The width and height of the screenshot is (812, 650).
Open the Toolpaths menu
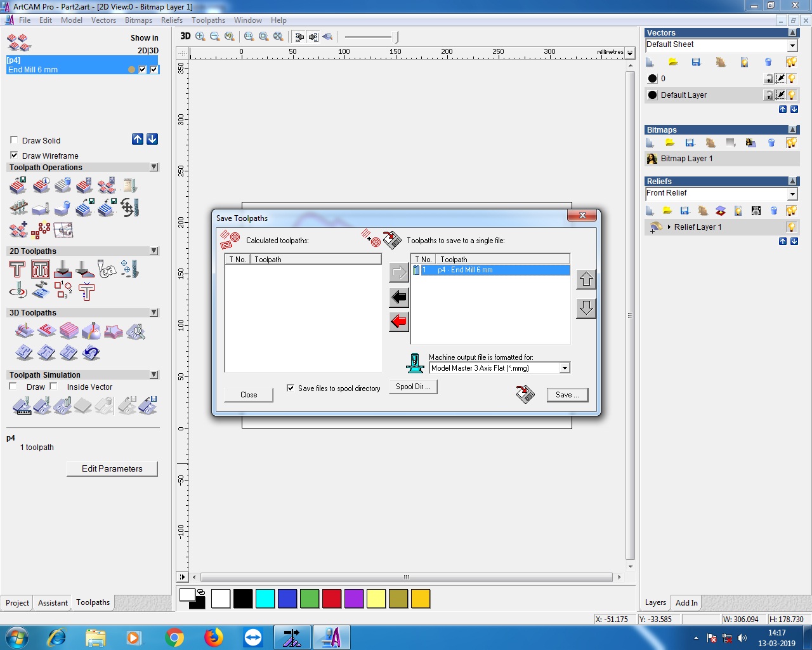(x=209, y=20)
